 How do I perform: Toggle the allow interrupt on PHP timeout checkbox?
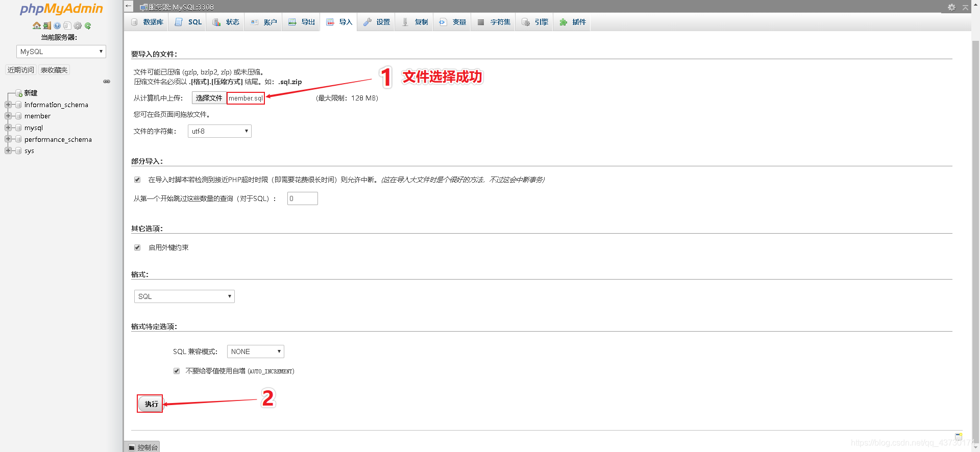pos(137,180)
